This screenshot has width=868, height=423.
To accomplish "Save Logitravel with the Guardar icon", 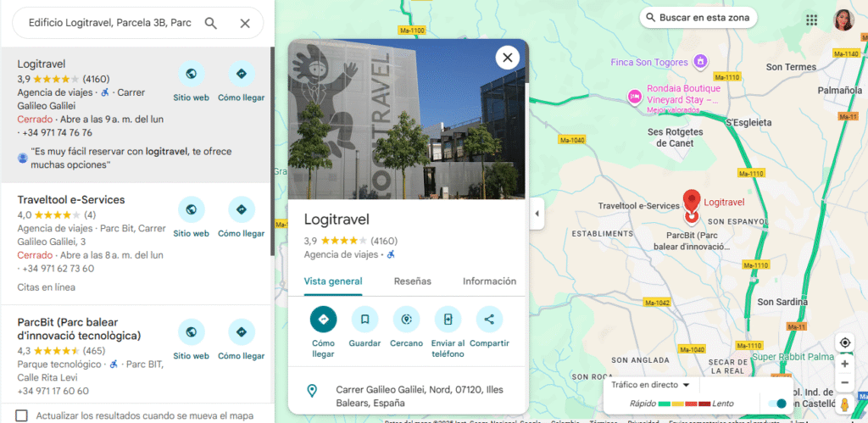I will [x=364, y=320].
